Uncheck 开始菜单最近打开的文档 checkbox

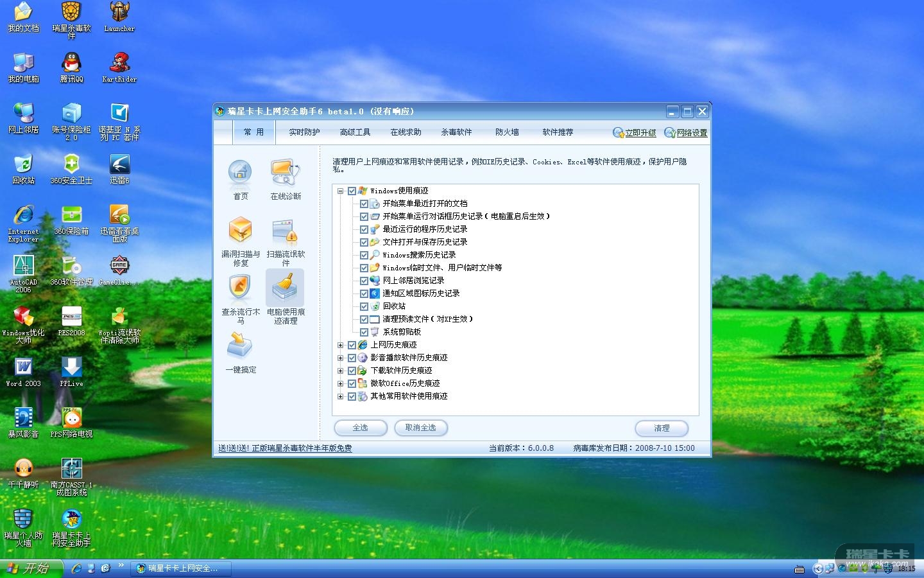pos(364,204)
